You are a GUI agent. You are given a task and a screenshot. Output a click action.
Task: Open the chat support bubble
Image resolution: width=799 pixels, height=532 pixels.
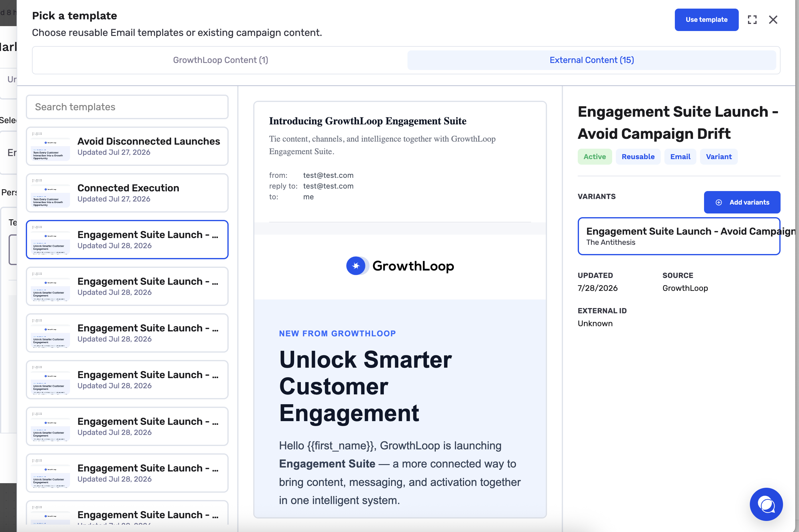pos(766,504)
